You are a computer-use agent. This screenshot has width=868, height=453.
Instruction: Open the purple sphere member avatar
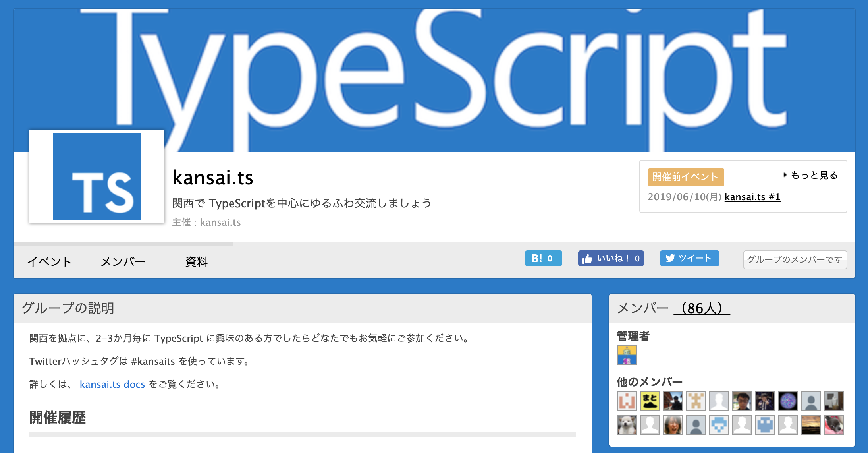[788, 401]
